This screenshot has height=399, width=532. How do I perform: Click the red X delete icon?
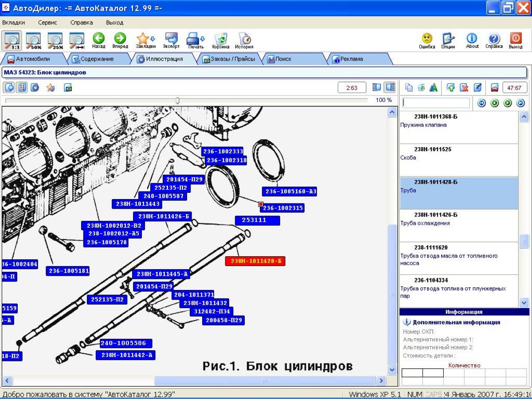click(x=464, y=88)
